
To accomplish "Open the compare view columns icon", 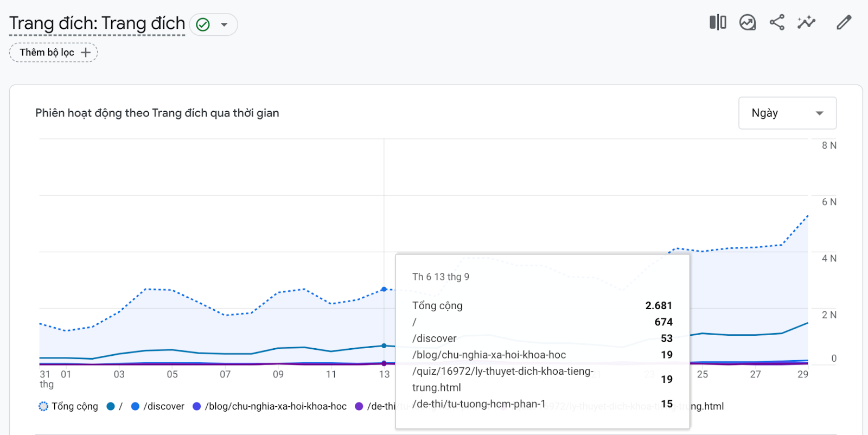I will click(718, 22).
